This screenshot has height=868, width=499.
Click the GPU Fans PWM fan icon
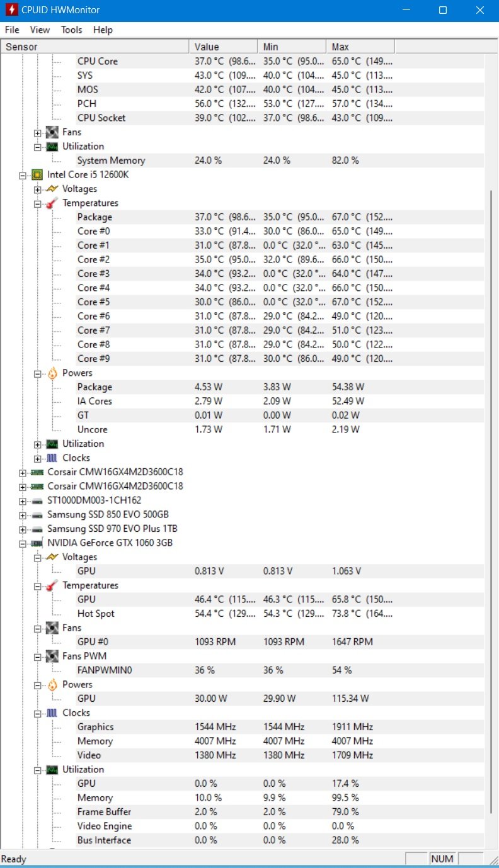tap(52, 656)
